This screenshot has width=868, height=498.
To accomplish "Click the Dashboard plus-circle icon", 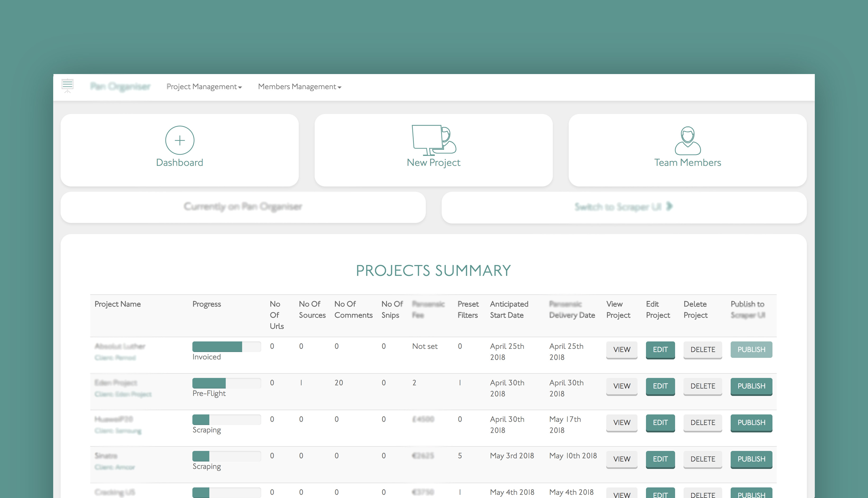I will [180, 140].
